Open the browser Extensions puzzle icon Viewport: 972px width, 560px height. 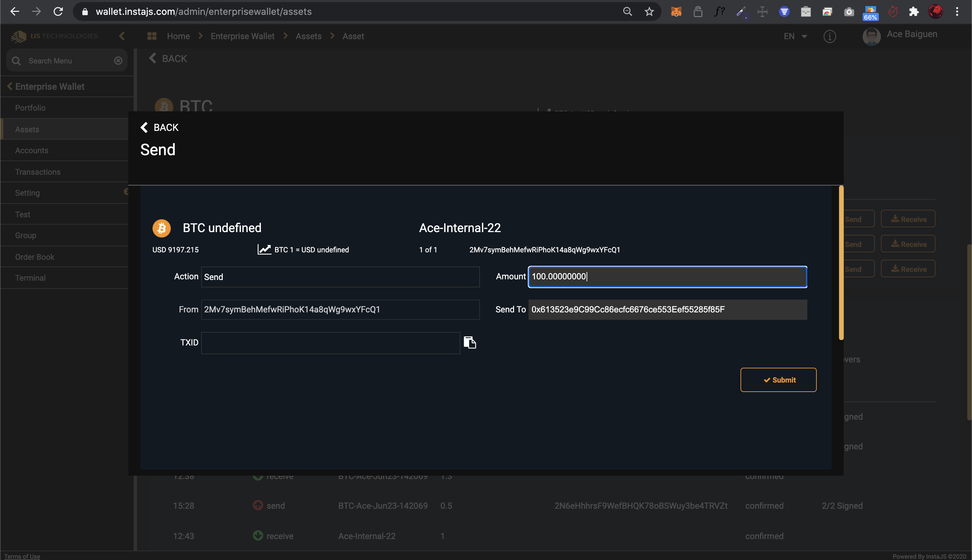pyautogui.click(x=914, y=11)
